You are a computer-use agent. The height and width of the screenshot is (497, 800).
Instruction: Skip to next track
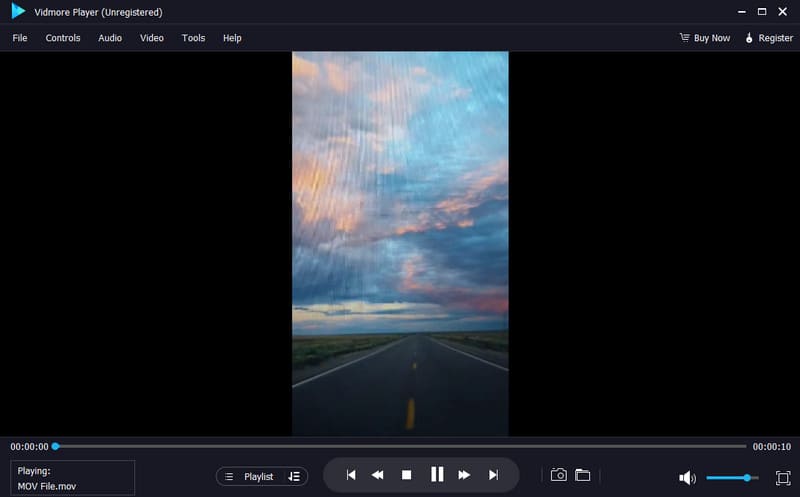click(x=493, y=475)
